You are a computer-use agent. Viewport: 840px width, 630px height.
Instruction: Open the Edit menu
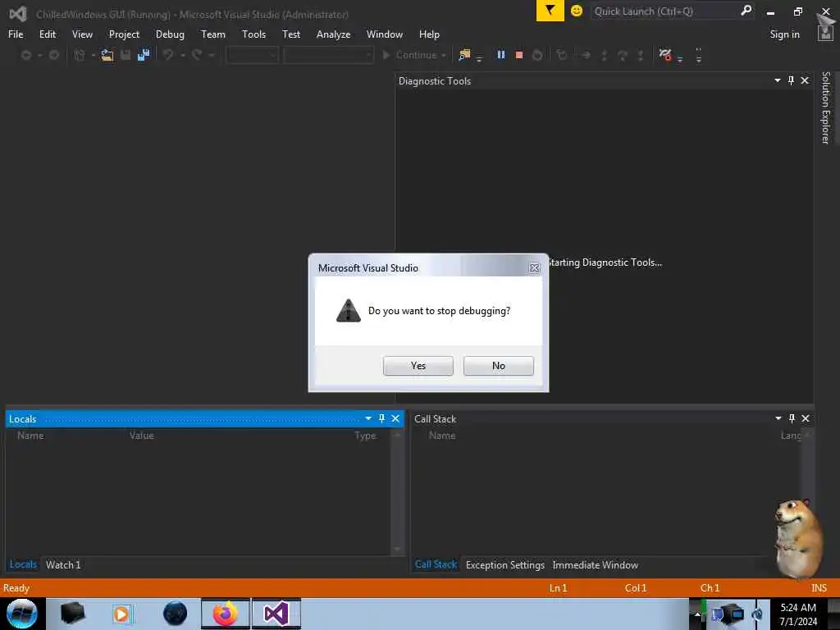click(x=47, y=34)
